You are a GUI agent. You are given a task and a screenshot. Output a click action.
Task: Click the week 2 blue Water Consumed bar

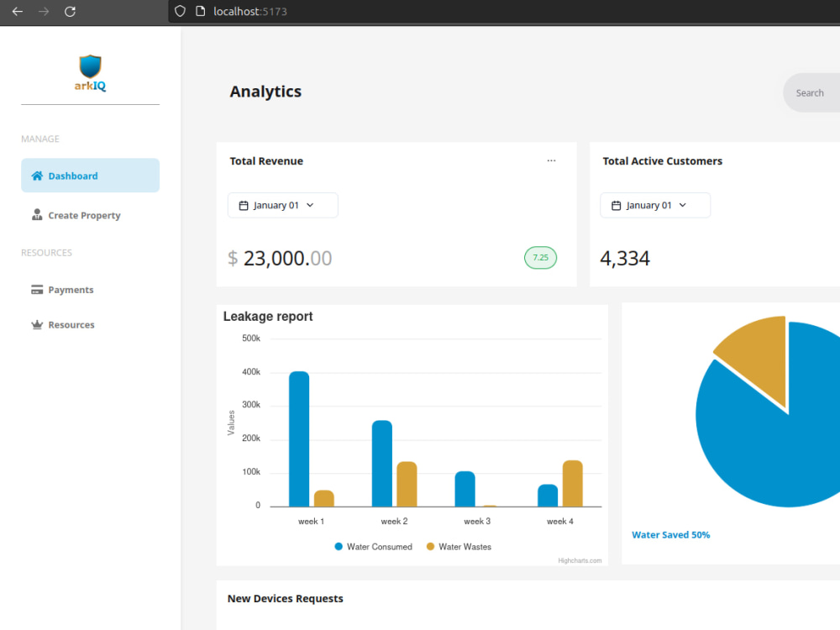click(382, 464)
